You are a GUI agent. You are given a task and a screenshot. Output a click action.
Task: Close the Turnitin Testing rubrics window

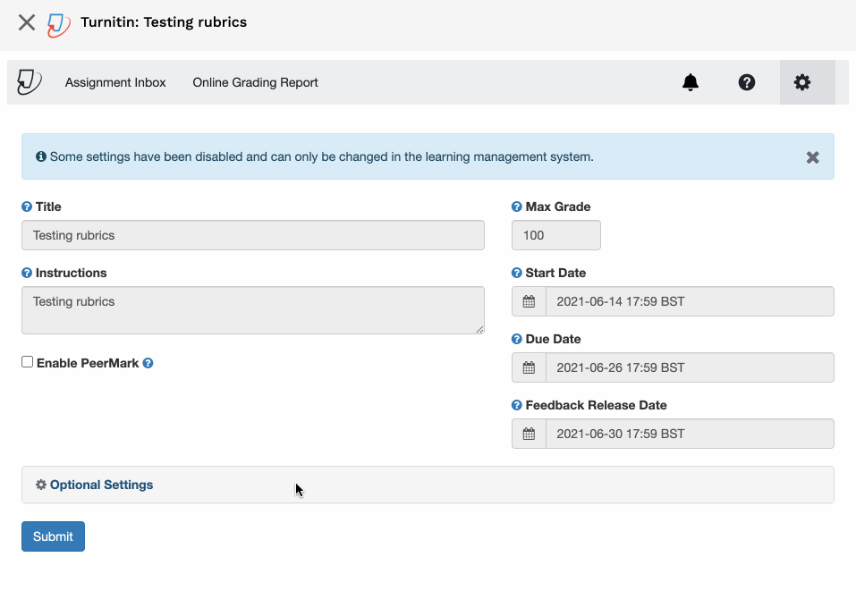[x=26, y=22]
